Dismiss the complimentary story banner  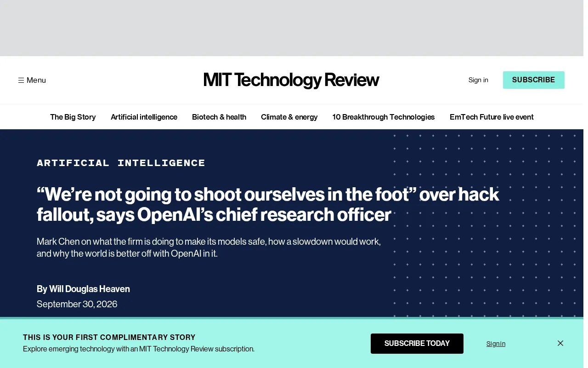pos(560,343)
